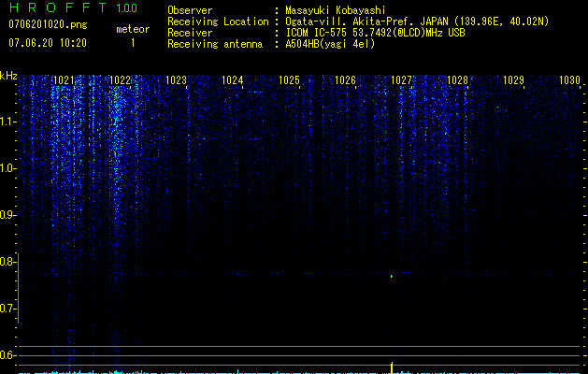Click the meteor count value 1
This screenshot has width=588, height=374.
(x=133, y=43)
